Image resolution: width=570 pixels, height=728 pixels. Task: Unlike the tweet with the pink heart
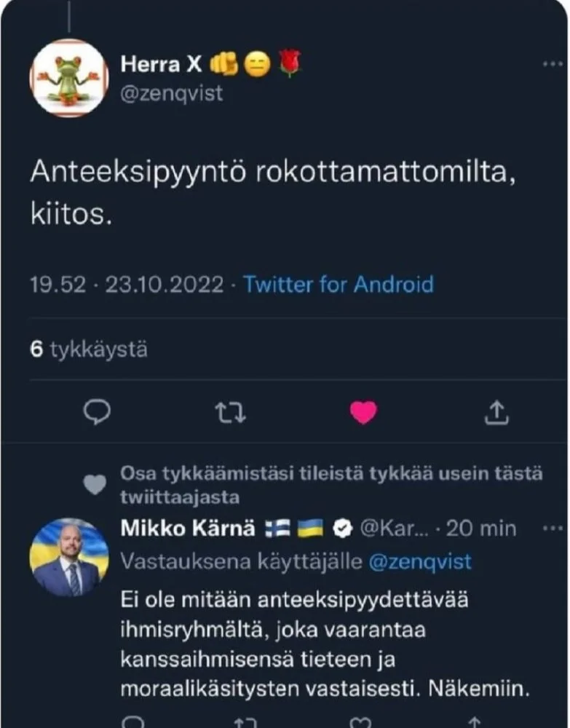(363, 413)
